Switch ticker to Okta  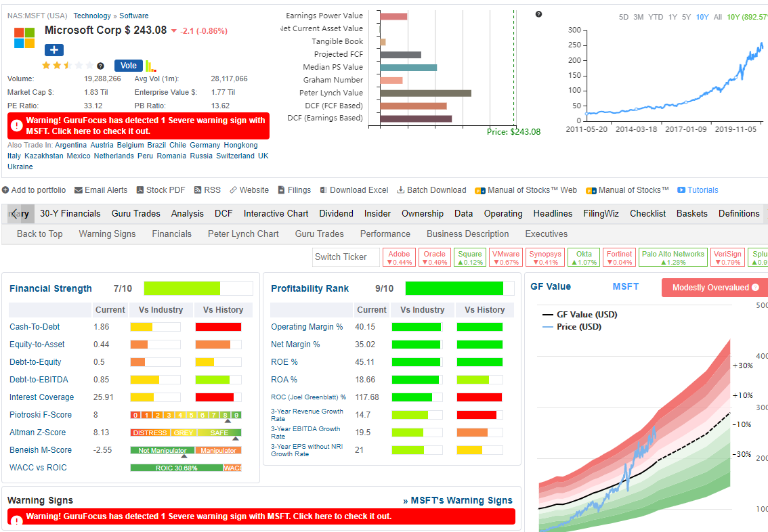pos(584,257)
